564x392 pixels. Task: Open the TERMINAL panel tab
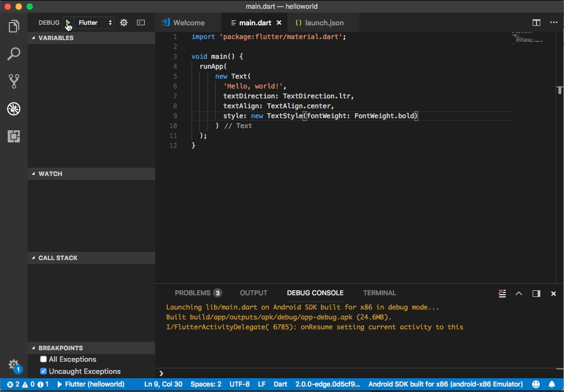[x=380, y=293]
